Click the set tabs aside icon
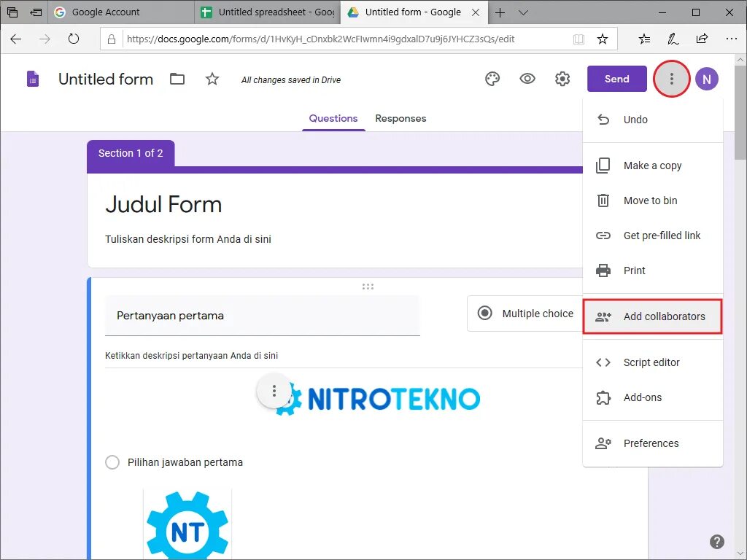This screenshot has height=560, width=747. 36,12
